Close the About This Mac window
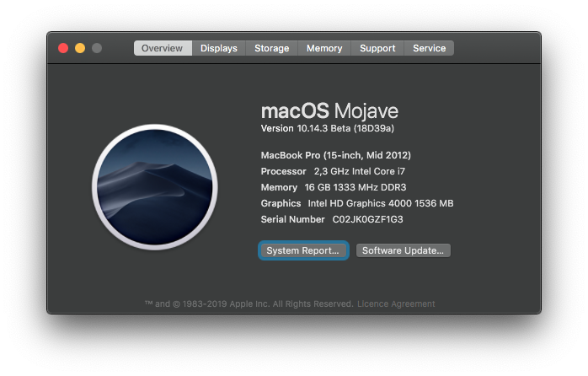Image resolution: width=588 pixels, height=376 pixels. (63, 48)
